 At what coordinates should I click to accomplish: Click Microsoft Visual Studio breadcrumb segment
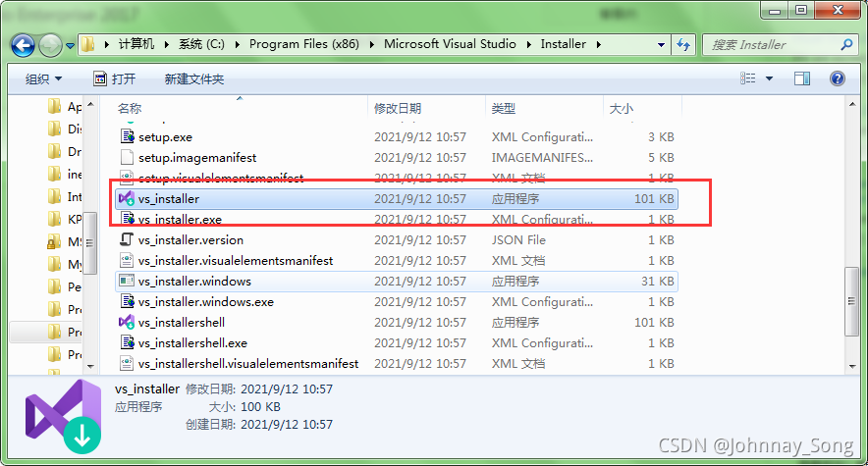pos(450,44)
